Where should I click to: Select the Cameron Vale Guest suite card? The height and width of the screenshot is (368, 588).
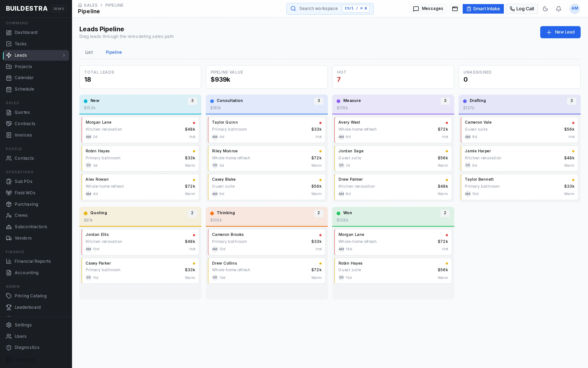coord(519,130)
